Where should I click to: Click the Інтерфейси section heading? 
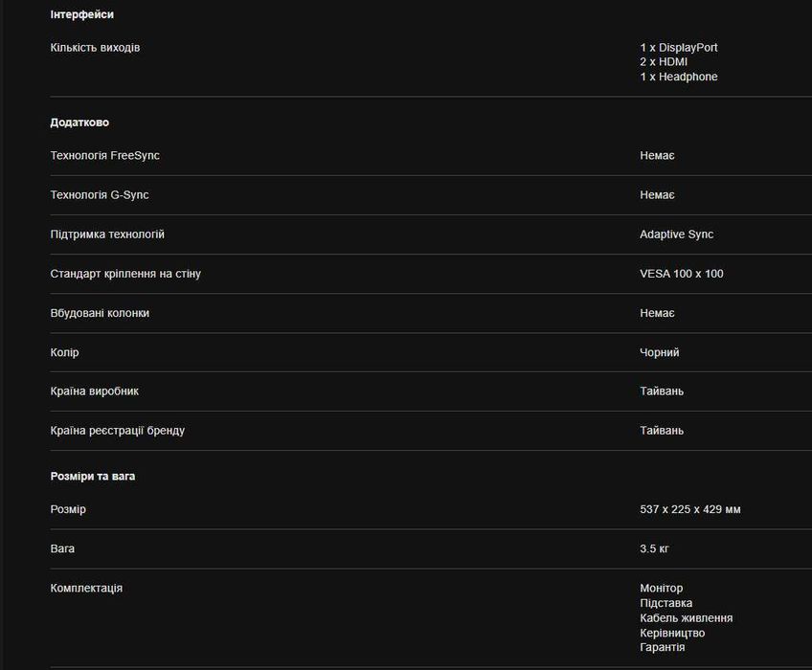pos(81,15)
